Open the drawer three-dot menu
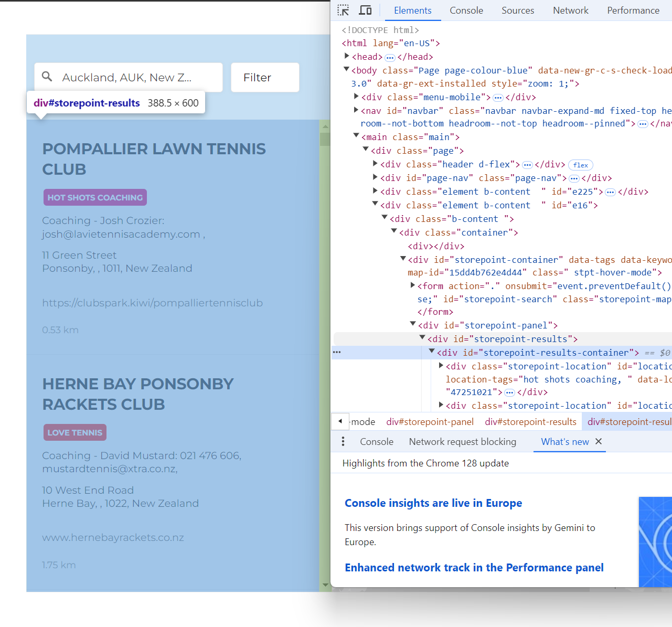Image resolution: width=672 pixels, height=627 pixels. tap(343, 442)
